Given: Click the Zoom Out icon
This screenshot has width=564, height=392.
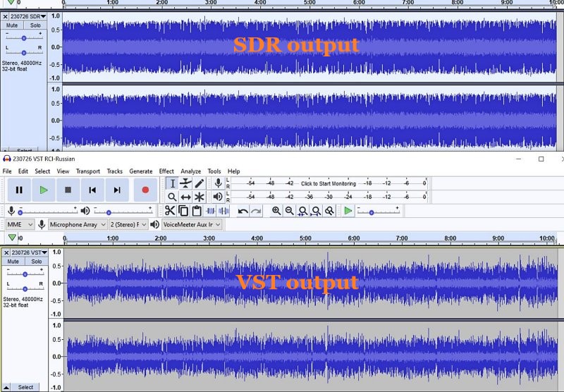Looking at the screenshot, I should 290,211.
